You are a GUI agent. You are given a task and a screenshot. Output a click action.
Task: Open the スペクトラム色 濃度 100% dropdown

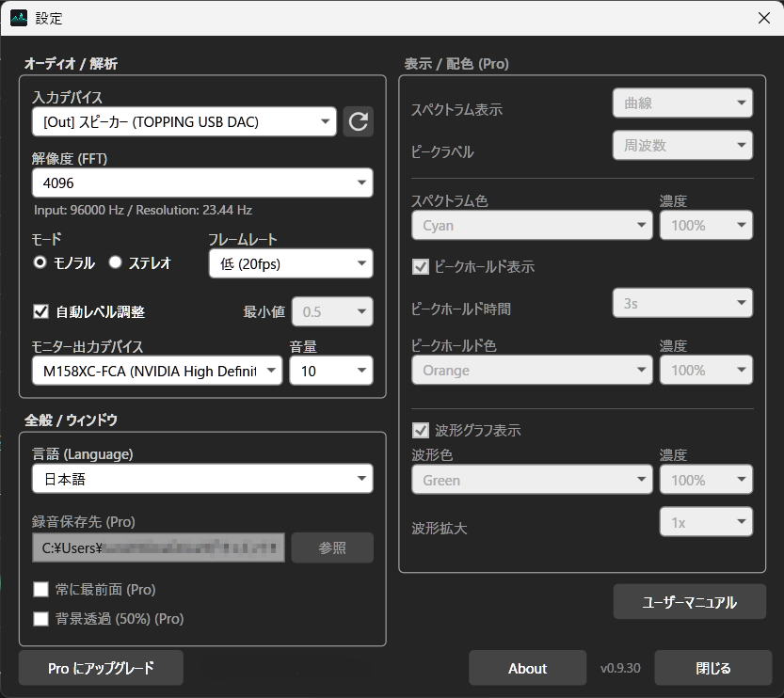[x=706, y=226]
